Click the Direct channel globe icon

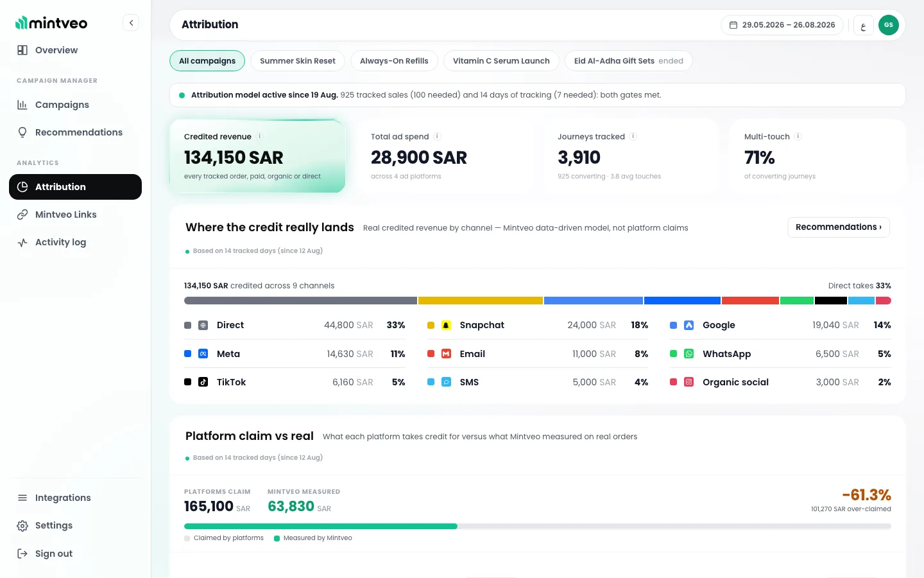pyautogui.click(x=203, y=325)
